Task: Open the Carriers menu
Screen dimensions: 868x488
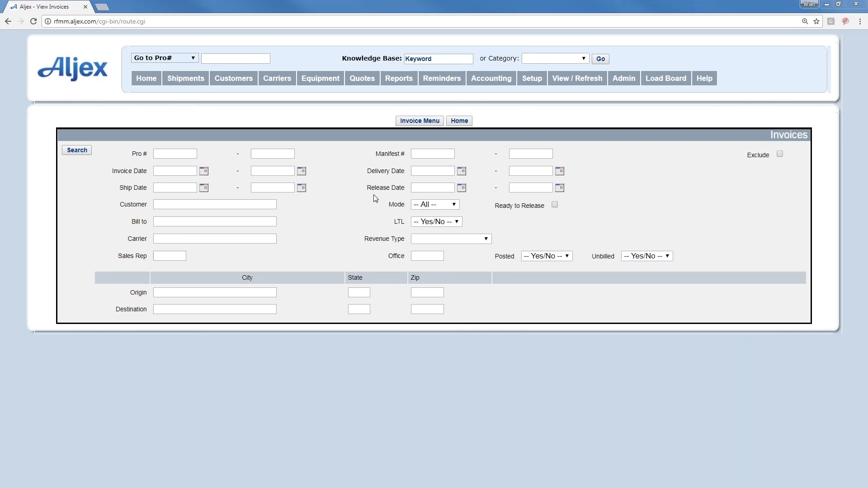Action: (x=277, y=78)
